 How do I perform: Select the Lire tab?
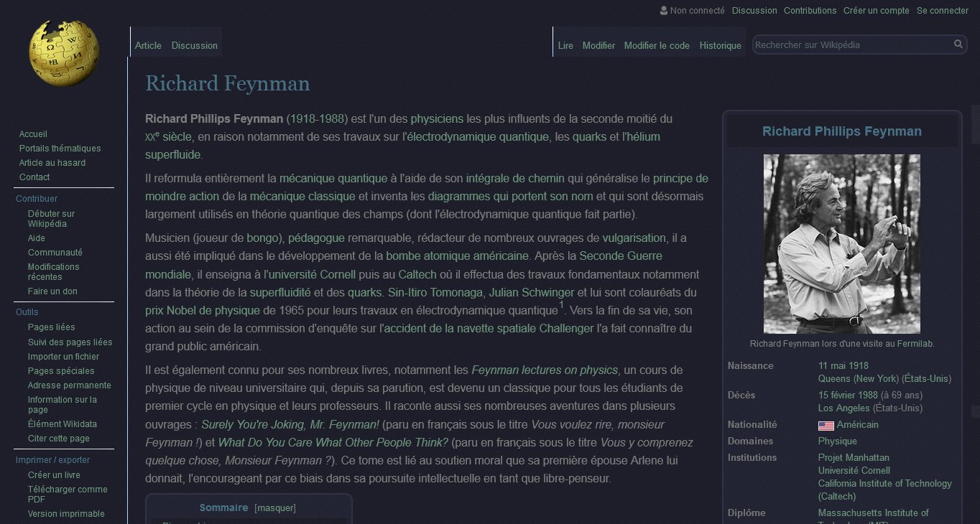[x=565, y=45]
